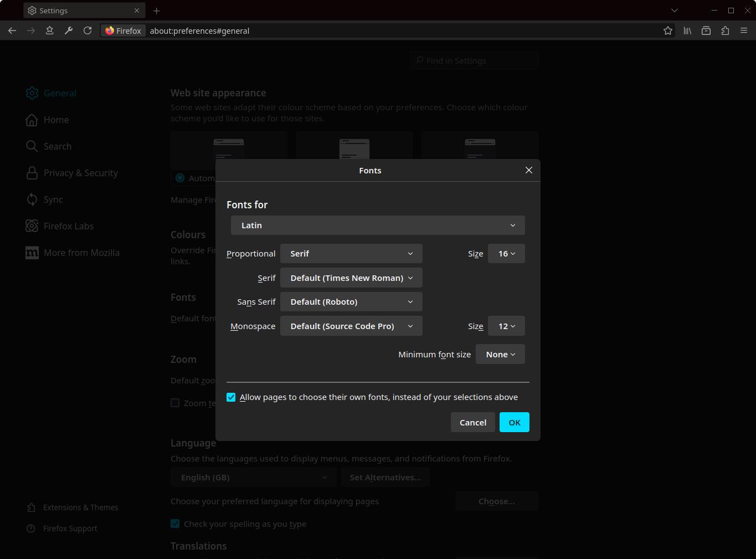This screenshot has width=756, height=559.
Task: Click the reload page icon
Action: tap(88, 31)
